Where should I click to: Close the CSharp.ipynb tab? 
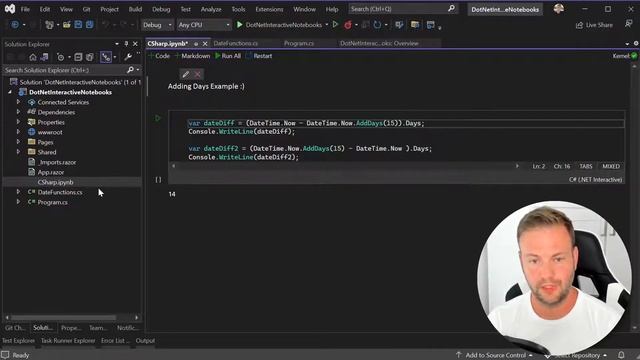pos(205,43)
